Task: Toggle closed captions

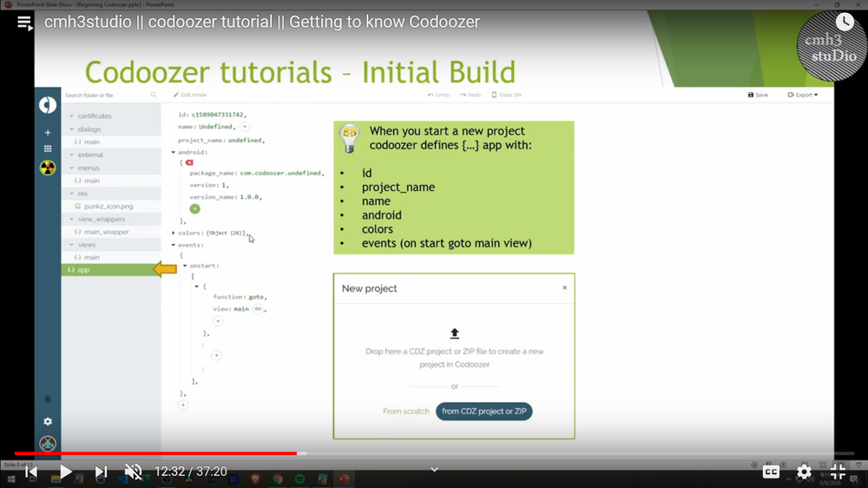Action: pos(771,472)
